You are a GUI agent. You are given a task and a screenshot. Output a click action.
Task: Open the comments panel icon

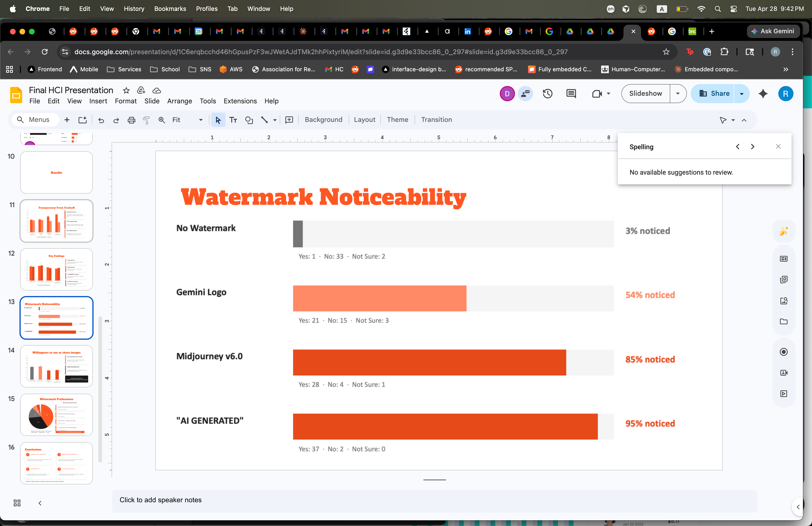coord(571,94)
